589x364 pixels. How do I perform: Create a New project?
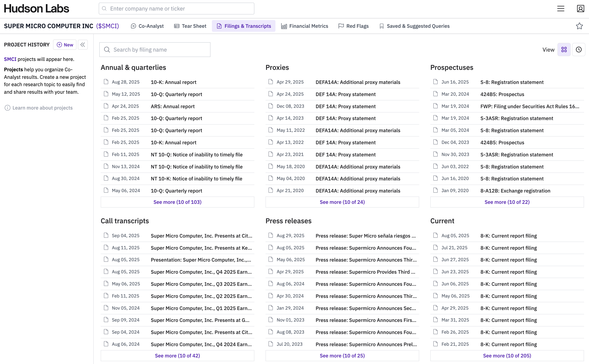pos(65,45)
